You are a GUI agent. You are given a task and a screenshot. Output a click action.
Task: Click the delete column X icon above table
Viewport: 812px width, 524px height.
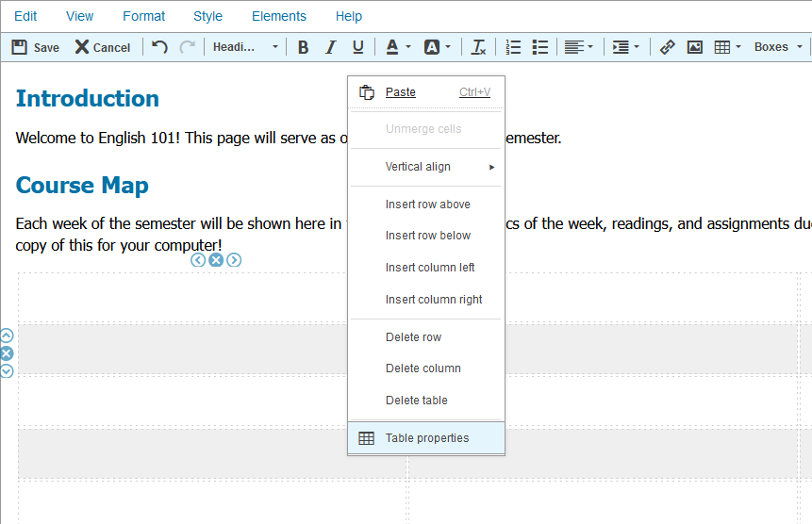click(216, 260)
